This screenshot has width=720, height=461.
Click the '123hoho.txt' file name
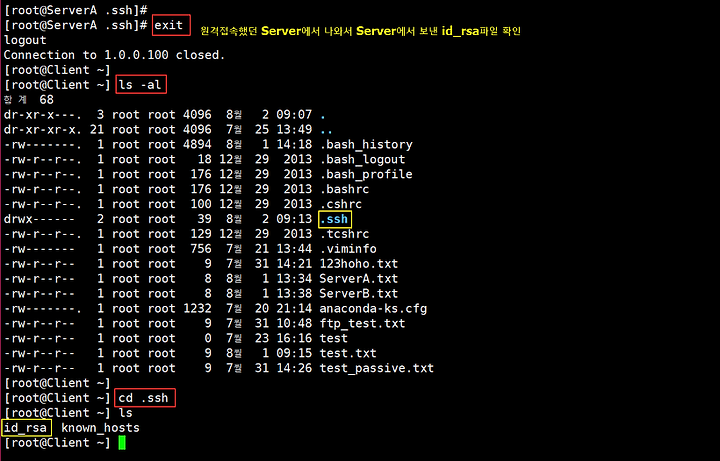click(359, 264)
